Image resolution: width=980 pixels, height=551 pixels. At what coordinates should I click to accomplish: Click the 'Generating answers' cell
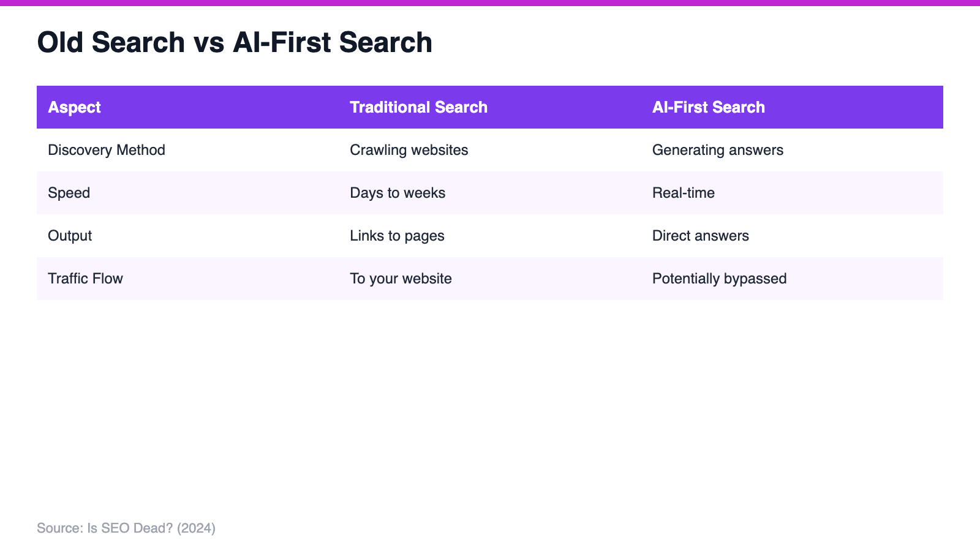pyautogui.click(x=792, y=150)
